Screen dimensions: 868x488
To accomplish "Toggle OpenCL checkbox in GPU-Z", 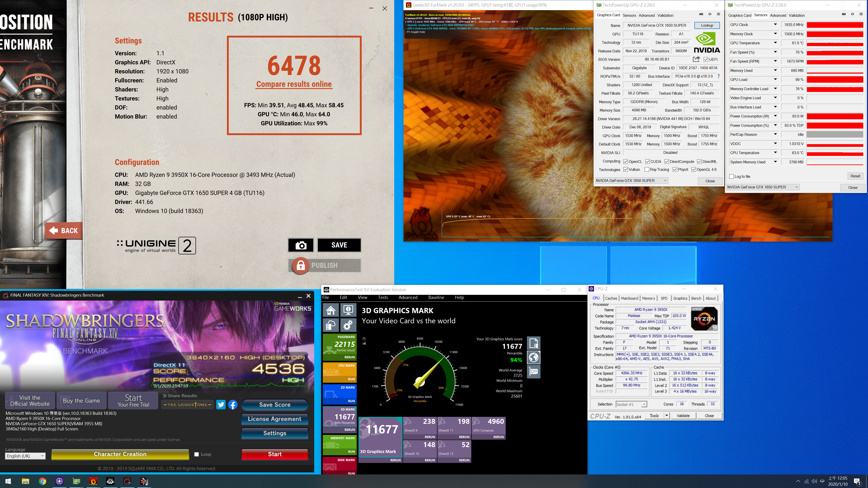I will click(626, 162).
